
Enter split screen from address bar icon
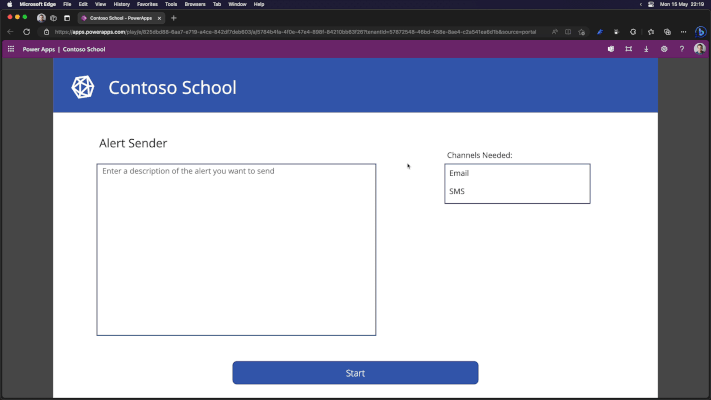[568, 32]
